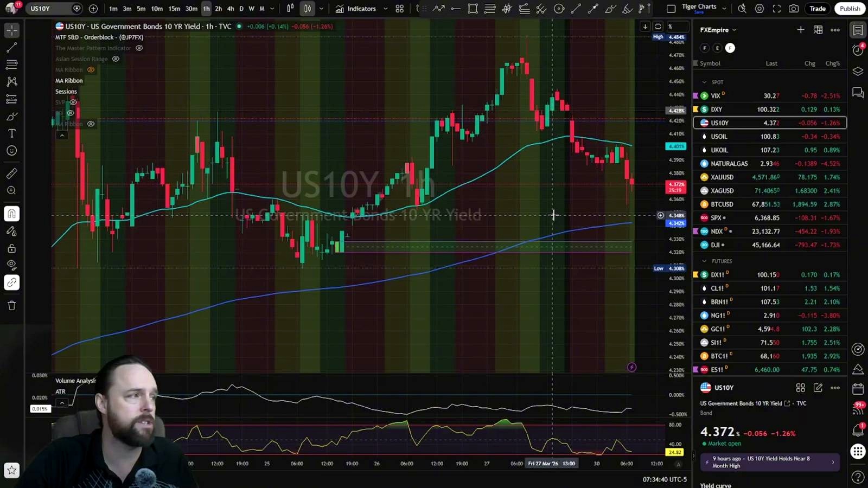Expand the Indicators dropdown arrow
The width and height of the screenshot is (868, 488).
386,9
